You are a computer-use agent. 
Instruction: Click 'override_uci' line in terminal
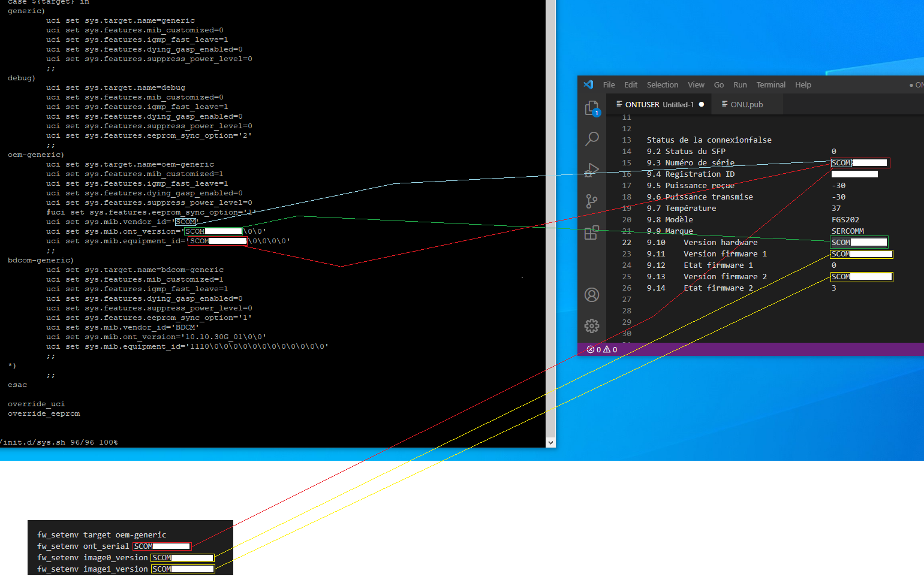tap(36, 404)
